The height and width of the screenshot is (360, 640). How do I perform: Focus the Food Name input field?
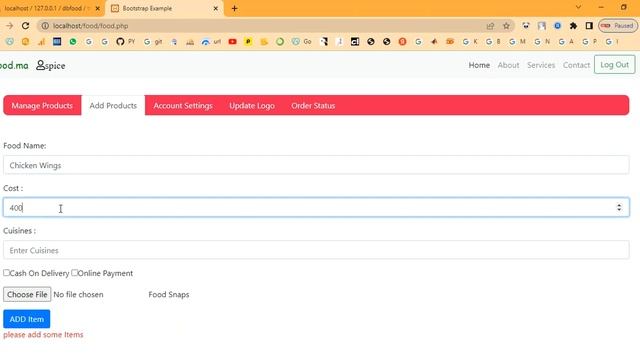[316, 165]
